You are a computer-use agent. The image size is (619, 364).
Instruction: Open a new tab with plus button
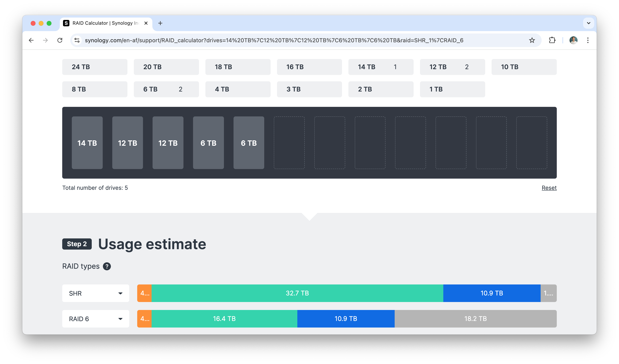[160, 23]
